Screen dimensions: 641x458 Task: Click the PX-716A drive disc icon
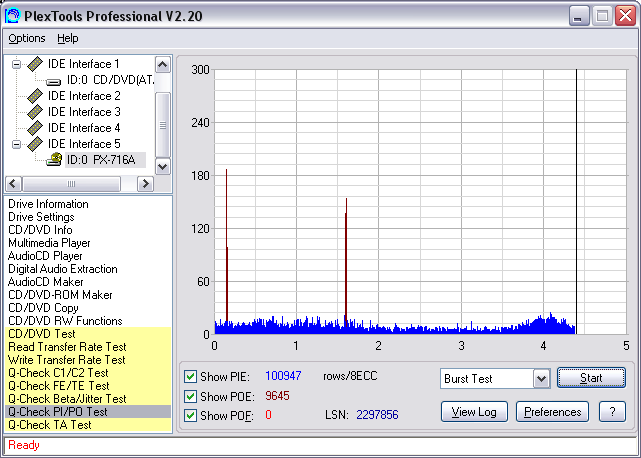(x=54, y=159)
